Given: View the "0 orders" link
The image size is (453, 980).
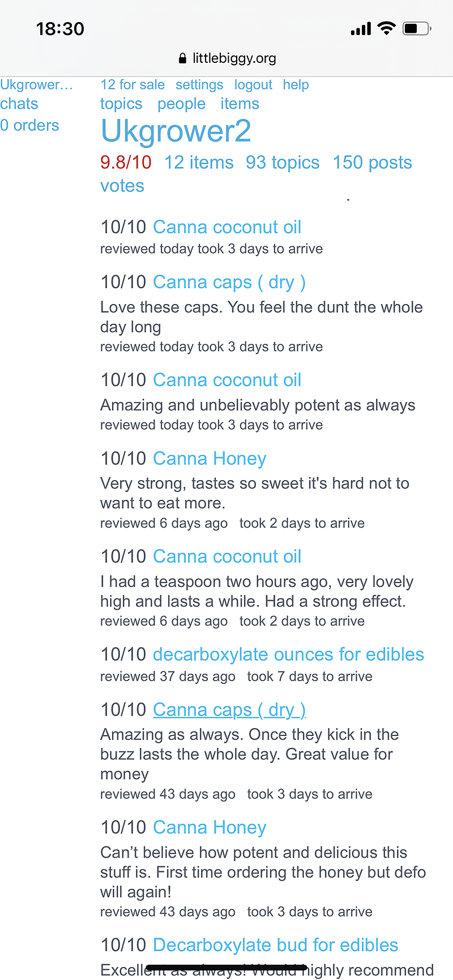Looking at the screenshot, I should (29, 126).
